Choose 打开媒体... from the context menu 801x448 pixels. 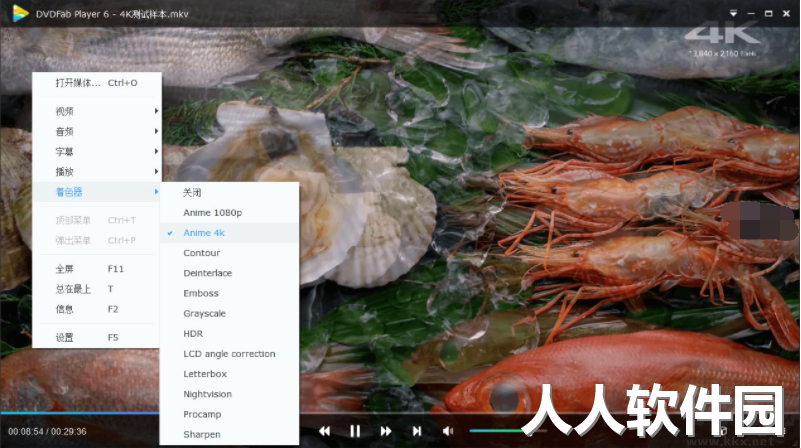97,83
